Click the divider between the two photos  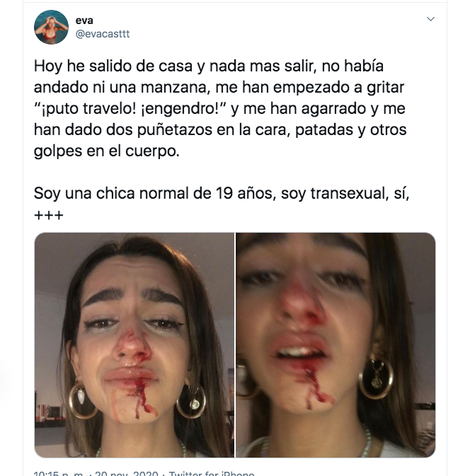click(235, 345)
